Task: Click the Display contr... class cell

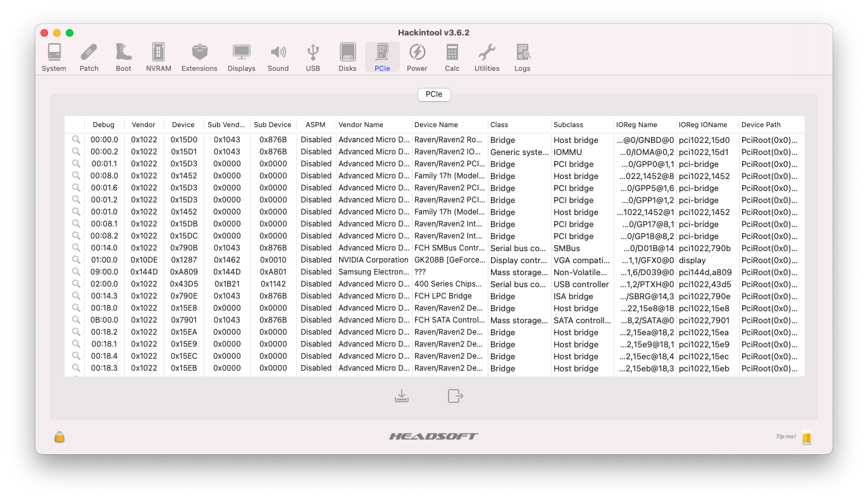Action: click(x=519, y=260)
